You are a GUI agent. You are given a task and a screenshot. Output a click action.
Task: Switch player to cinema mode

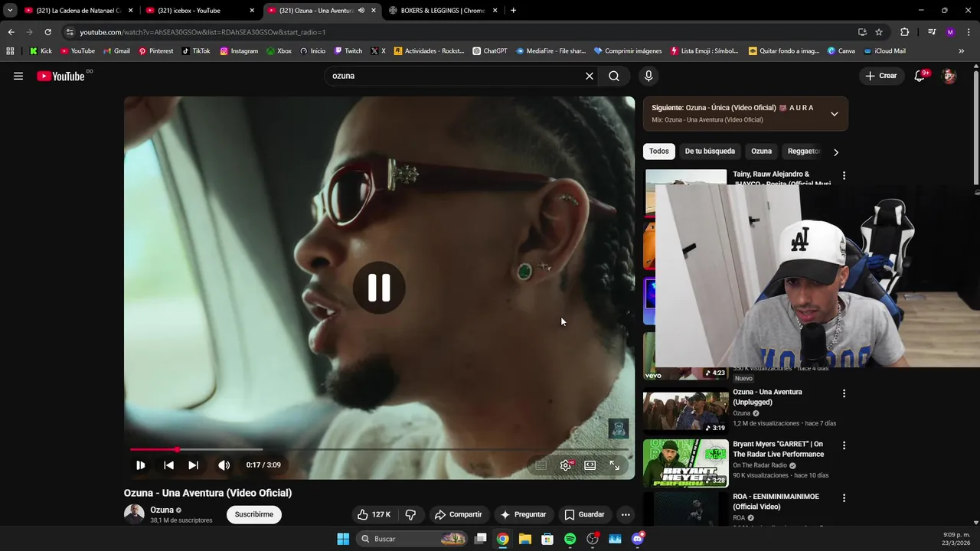coord(590,465)
